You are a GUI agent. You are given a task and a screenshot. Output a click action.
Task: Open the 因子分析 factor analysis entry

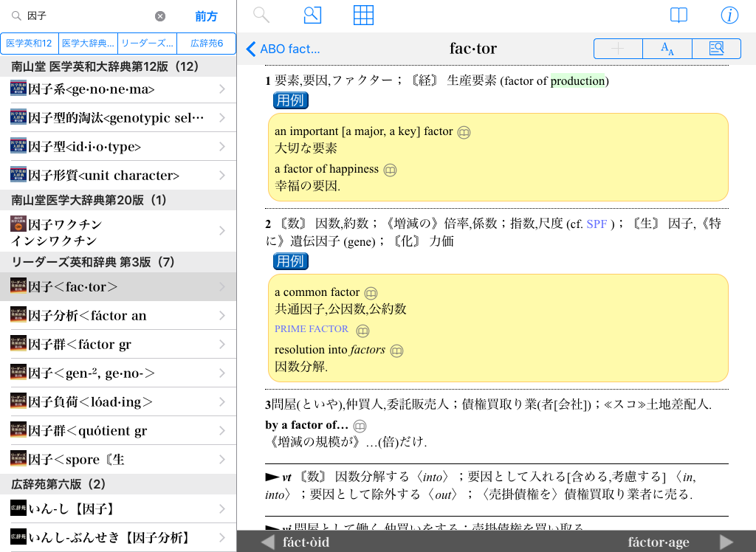point(118,315)
